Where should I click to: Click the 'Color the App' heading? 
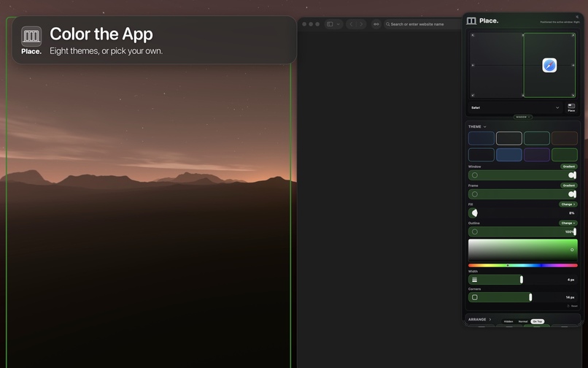101,34
